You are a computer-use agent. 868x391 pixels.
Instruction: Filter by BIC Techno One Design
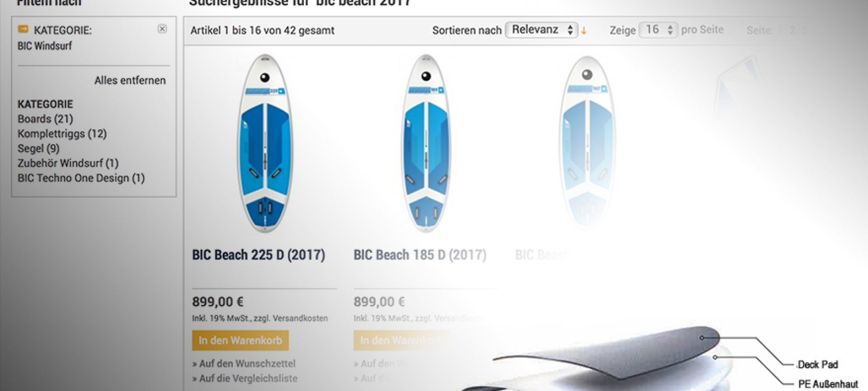tap(81, 178)
